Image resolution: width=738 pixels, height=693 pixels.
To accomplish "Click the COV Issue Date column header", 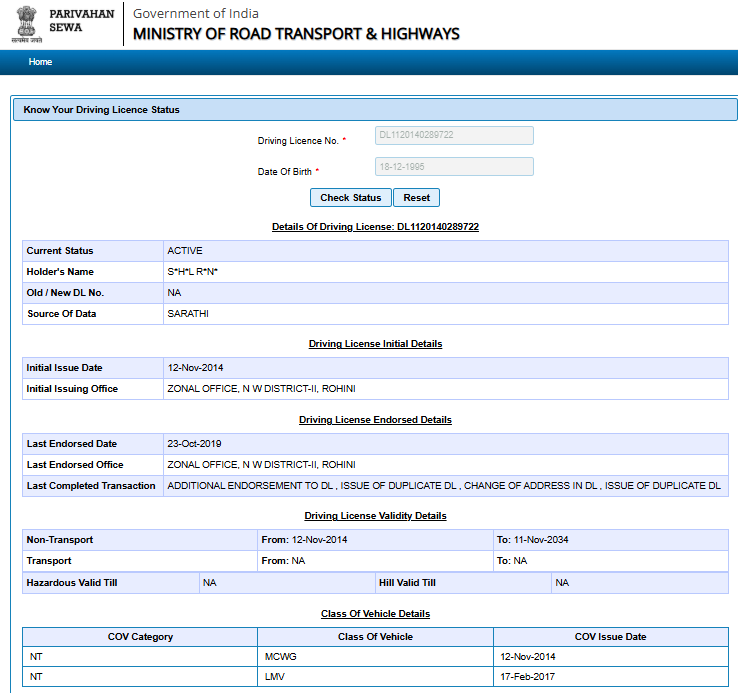I will [x=610, y=637].
